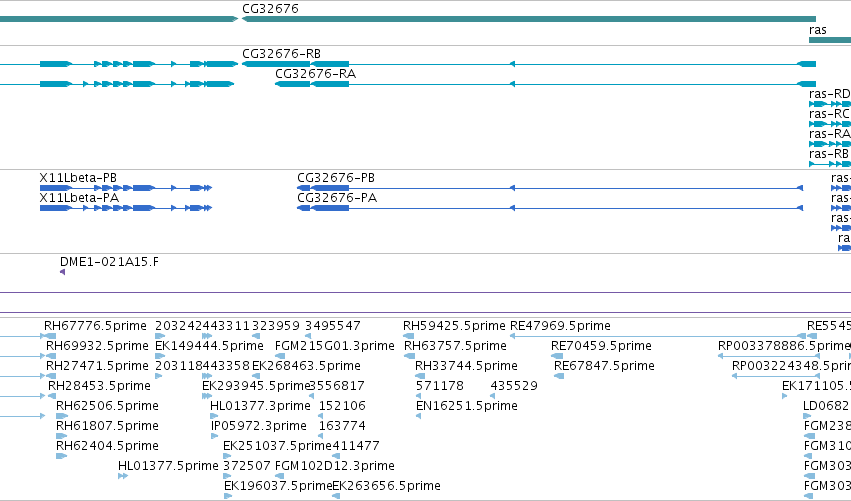Click the DME1-021A15.F marker arrow
The image size is (851, 501).
(62, 272)
